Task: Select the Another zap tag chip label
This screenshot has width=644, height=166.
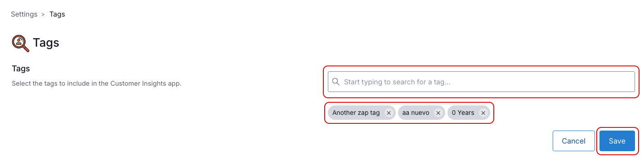Action: click(x=356, y=113)
